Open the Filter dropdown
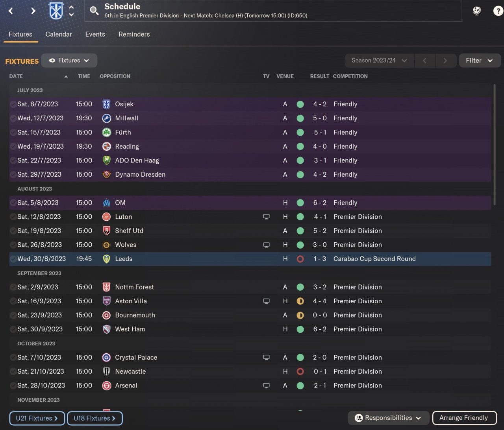Image resolution: width=504 pixels, height=430 pixels. (x=480, y=61)
